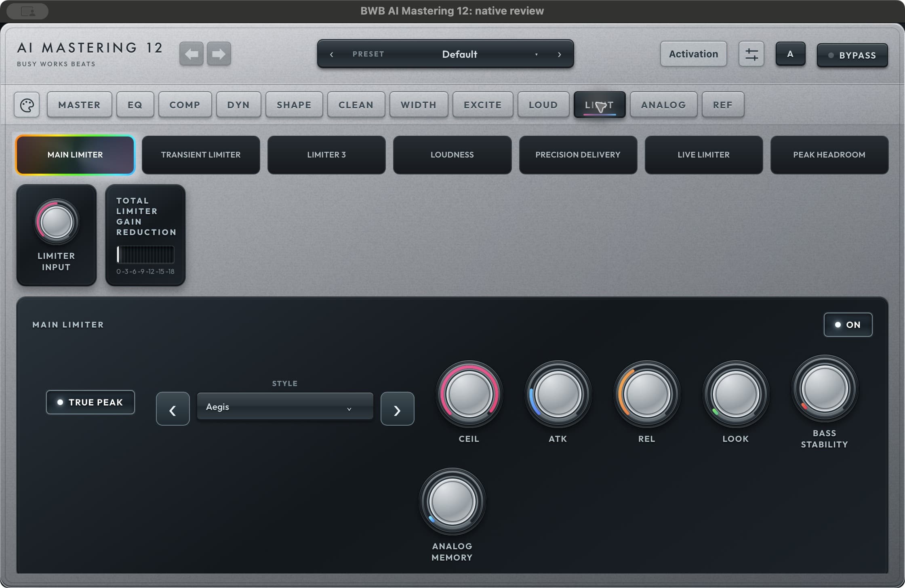
Task: Go to previous preset with left chevron
Action: (x=332, y=54)
